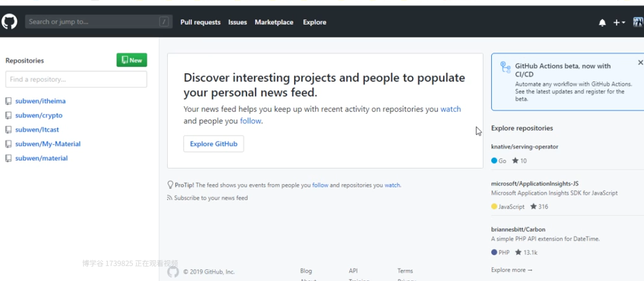Click the simple PHP API extension description
The image size is (644, 281).
pos(545,239)
